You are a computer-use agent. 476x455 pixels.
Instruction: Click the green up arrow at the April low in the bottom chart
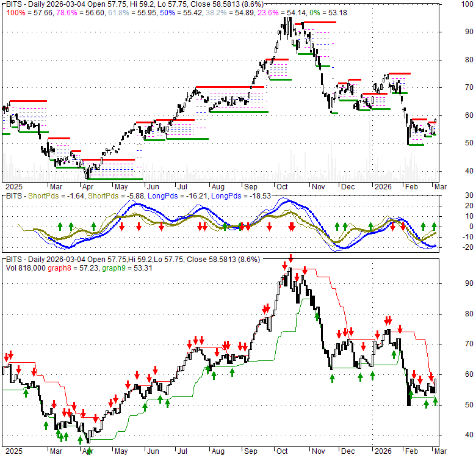coord(89,451)
